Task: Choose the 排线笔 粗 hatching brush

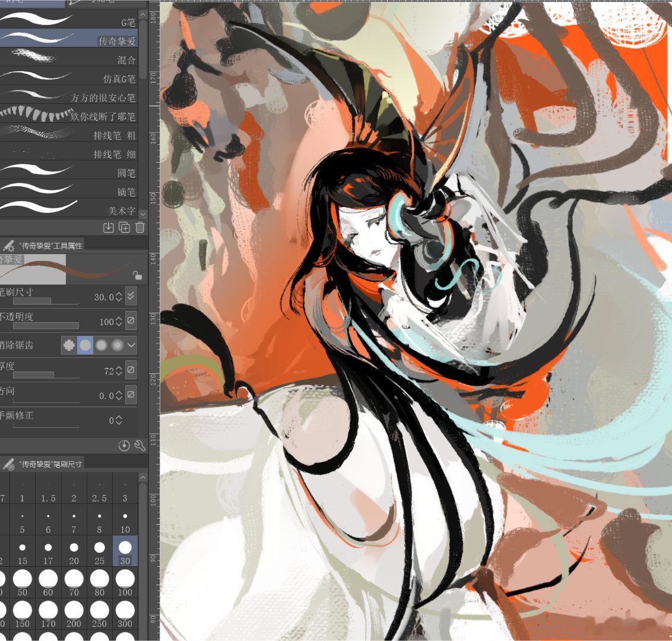Action: [69, 132]
